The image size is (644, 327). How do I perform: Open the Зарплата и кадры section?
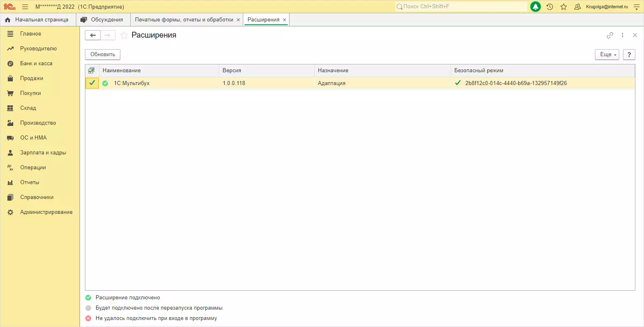pyautogui.click(x=40, y=153)
